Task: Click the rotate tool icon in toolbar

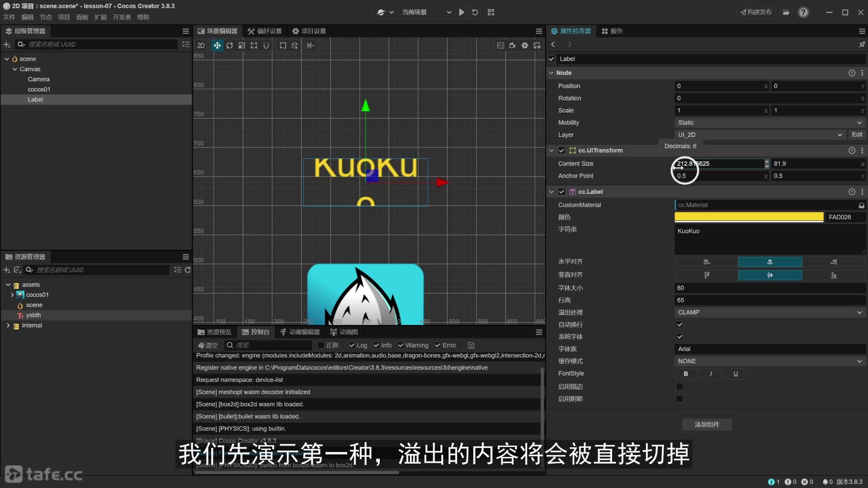Action: tap(230, 45)
